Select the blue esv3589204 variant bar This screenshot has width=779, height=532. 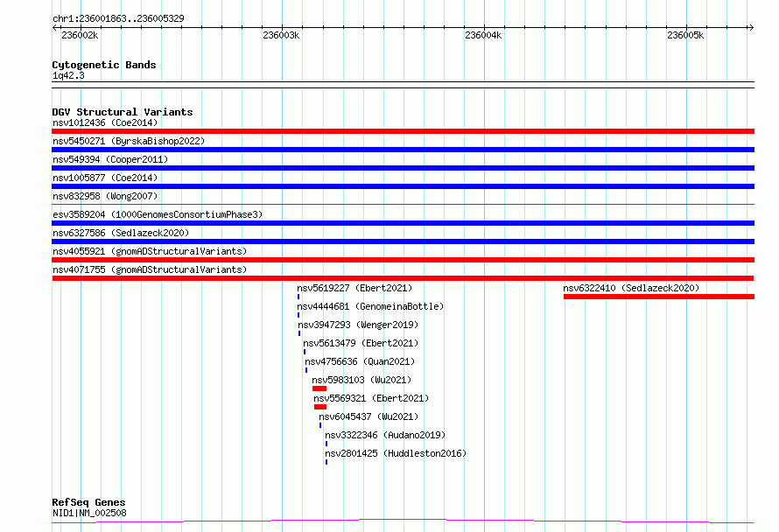(403, 223)
